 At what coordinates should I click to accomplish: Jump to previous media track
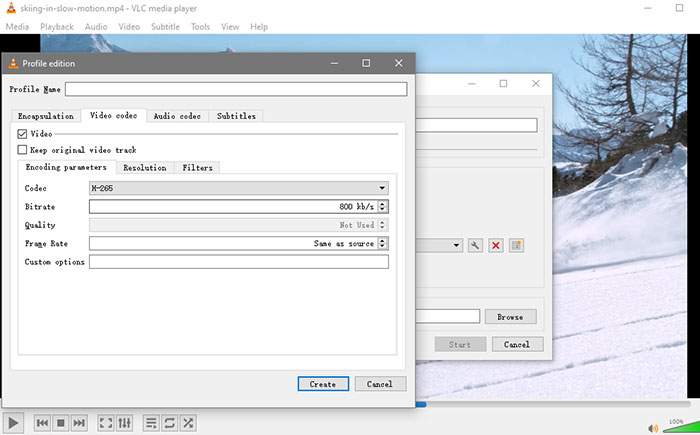point(42,422)
